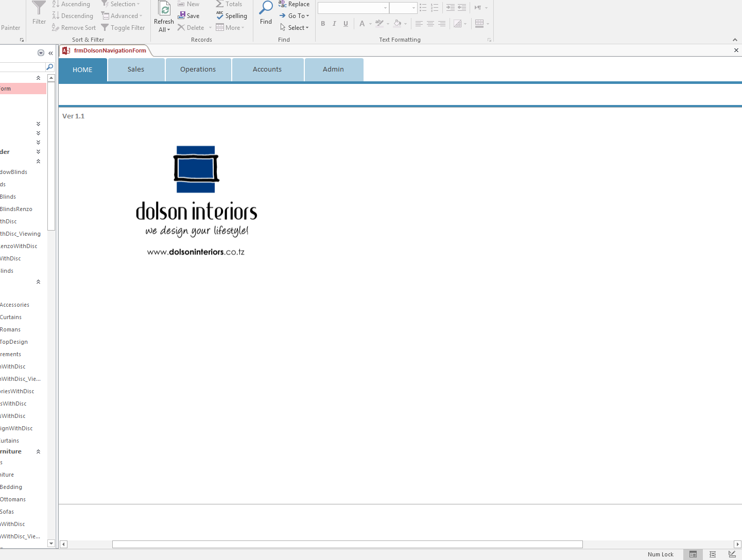742x560 pixels.
Task: Open the navigation pane menu dropdown circle
Action: [x=41, y=53]
